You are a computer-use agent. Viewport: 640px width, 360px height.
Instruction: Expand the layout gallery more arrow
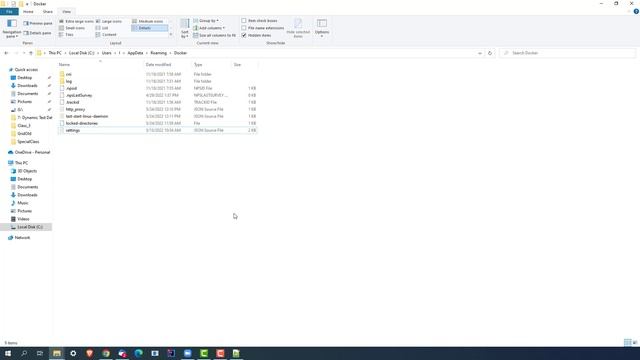pyautogui.click(x=171, y=35)
